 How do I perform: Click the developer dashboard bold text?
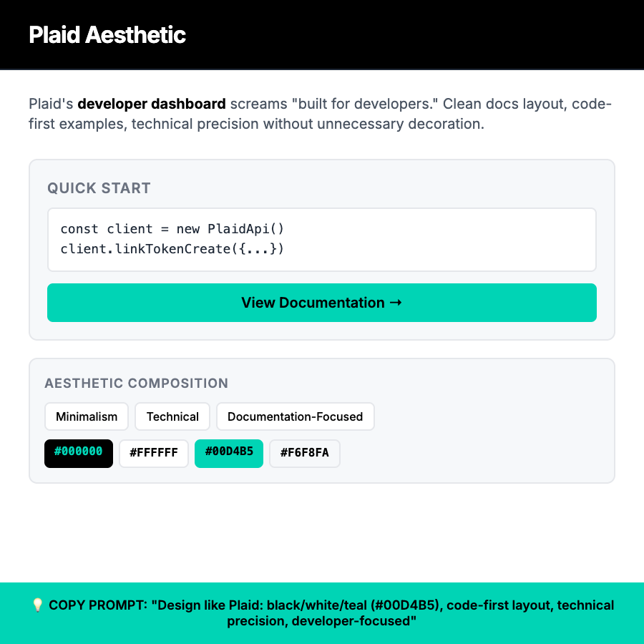[151, 103]
